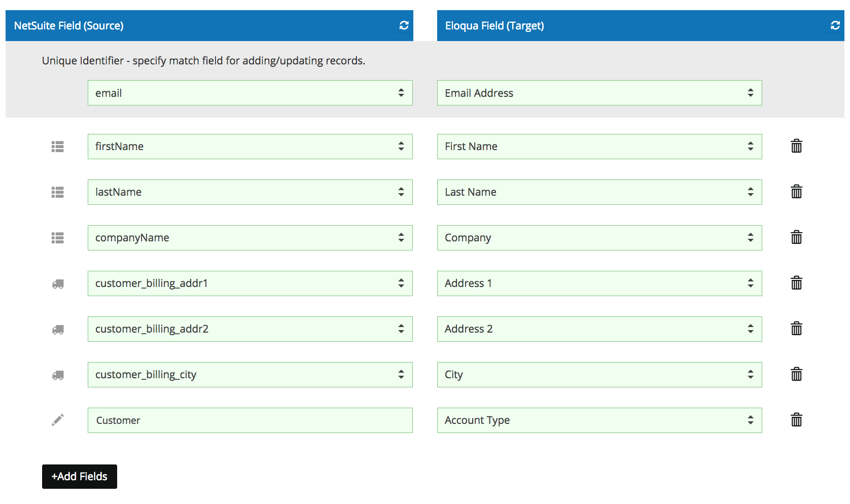Remove the customer_billing_city mapping row

[796, 374]
